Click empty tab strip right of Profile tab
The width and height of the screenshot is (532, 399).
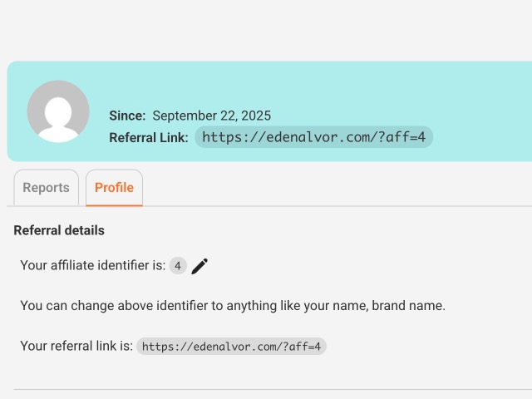[x=332, y=188]
